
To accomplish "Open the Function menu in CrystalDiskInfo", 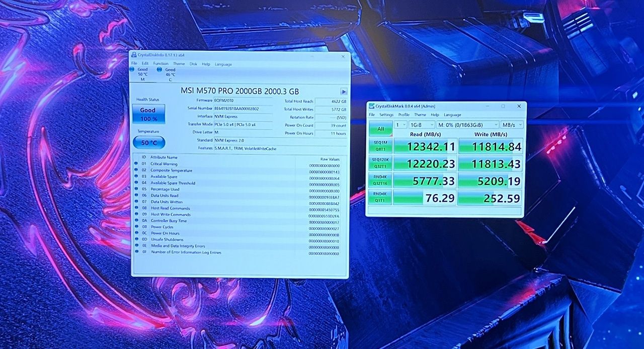I will coord(160,64).
